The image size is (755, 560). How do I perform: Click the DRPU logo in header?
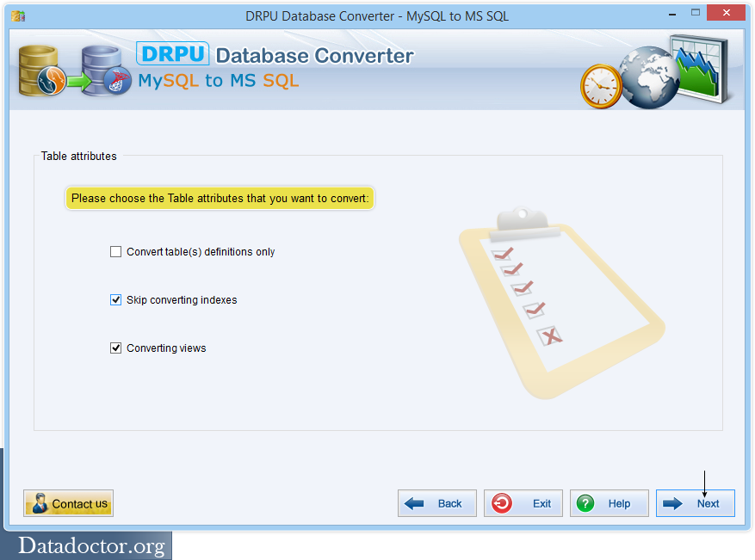click(172, 53)
